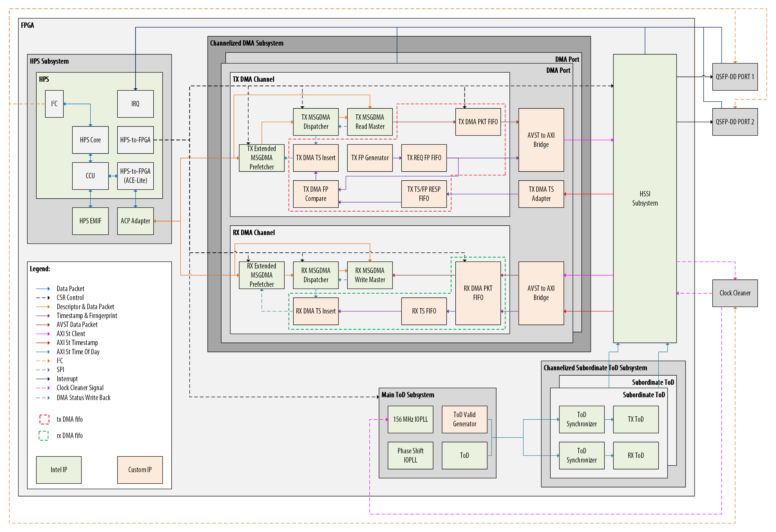Screen dimensions: 776x532
Task: Select the TX ToD block
Action: [x=636, y=419]
